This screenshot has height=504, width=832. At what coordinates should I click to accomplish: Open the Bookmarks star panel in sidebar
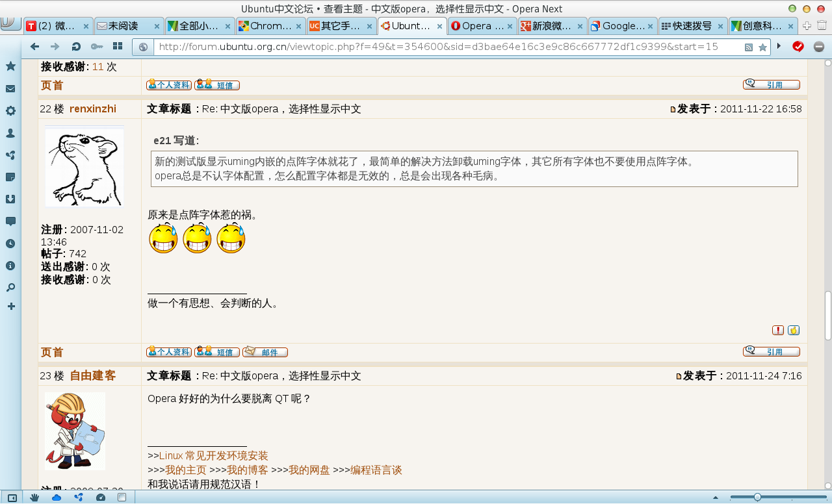(x=10, y=66)
